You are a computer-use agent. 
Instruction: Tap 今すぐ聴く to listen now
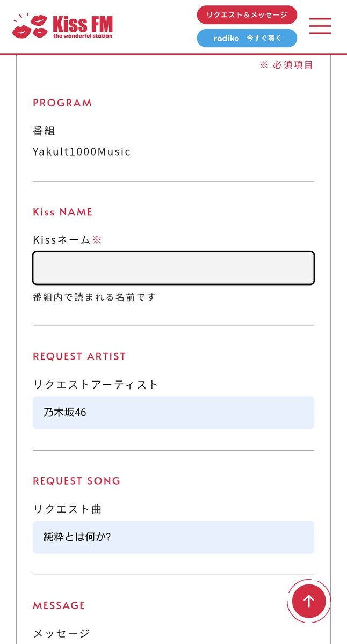point(264,39)
